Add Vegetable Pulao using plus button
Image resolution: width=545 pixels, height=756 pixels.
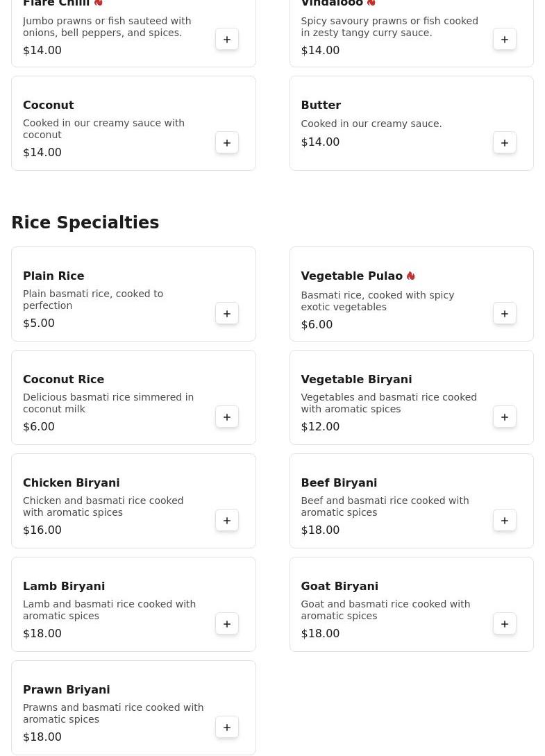point(505,314)
